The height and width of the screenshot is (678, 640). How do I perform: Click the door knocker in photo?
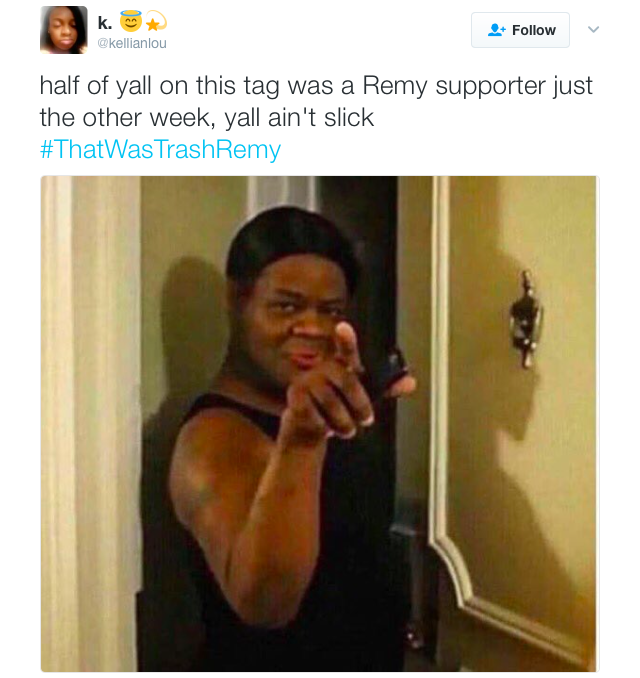click(525, 319)
